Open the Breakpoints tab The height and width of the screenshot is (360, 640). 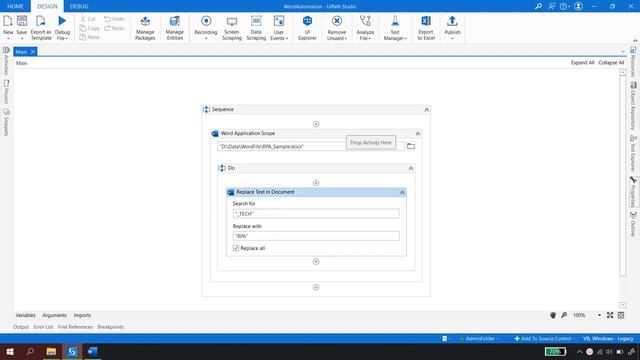(111, 327)
